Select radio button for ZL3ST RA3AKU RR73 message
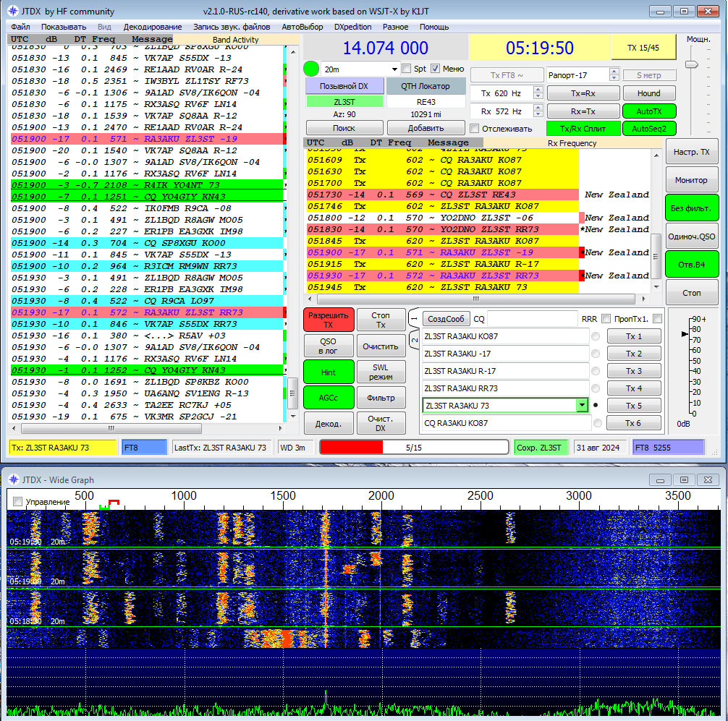 click(596, 388)
